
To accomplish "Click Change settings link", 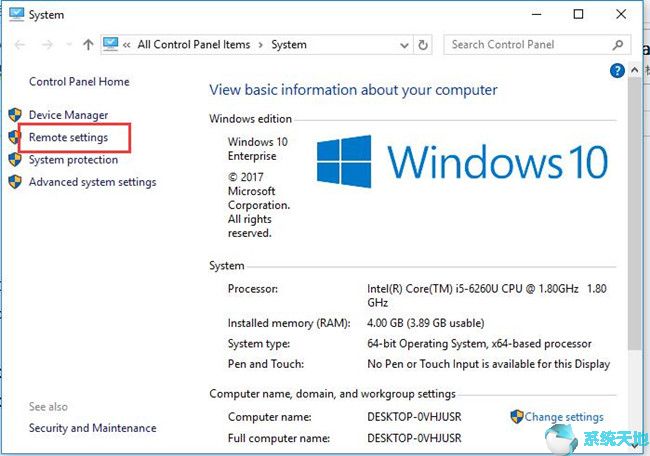I will (x=564, y=417).
